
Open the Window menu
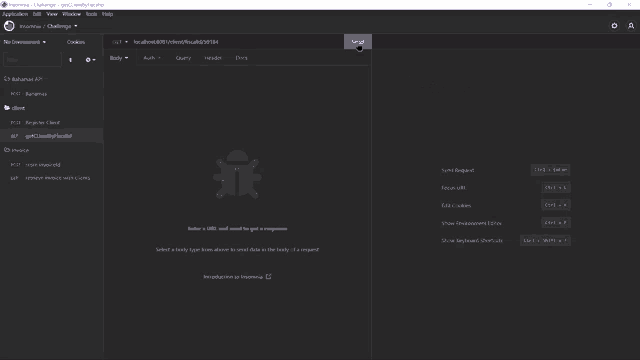coord(71,14)
